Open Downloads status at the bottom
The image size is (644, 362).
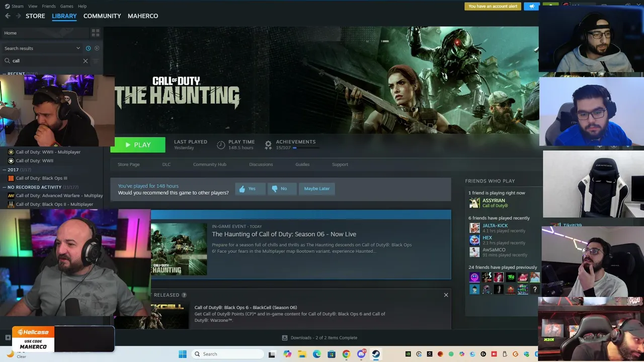click(319, 338)
